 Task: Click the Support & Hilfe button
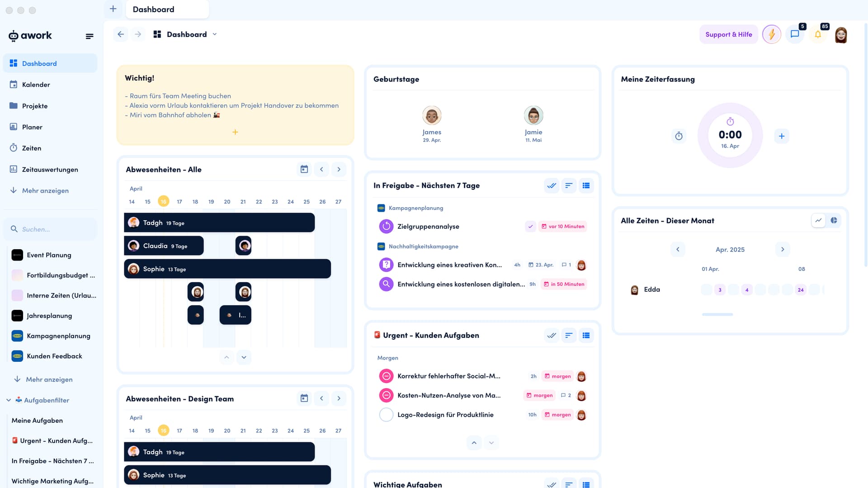coord(728,34)
